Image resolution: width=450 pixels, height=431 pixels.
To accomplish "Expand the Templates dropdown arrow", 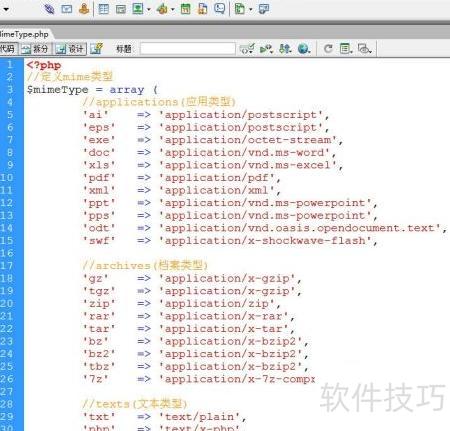I will [250, 9].
